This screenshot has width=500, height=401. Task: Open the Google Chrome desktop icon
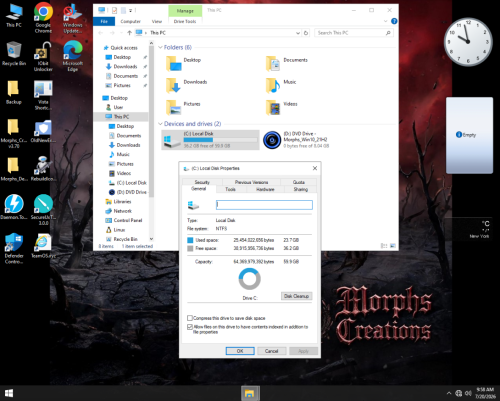(43, 17)
